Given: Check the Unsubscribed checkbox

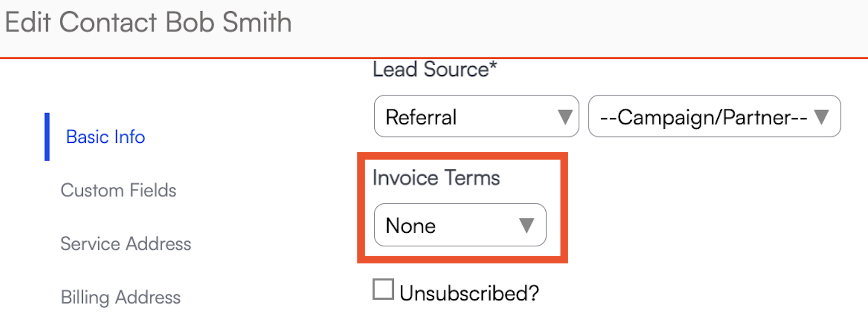Looking at the screenshot, I should coord(383,289).
